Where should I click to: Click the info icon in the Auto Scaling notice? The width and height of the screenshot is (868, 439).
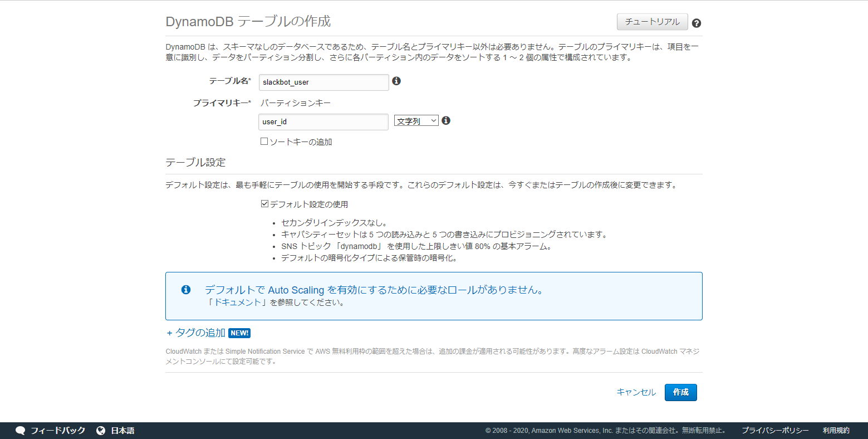(x=186, y=290)
